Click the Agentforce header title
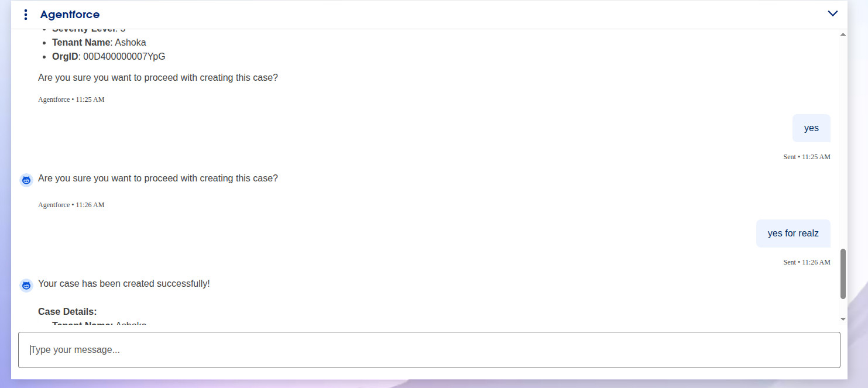This screenshot has width=868, height=388. click(x=70, y=15)
